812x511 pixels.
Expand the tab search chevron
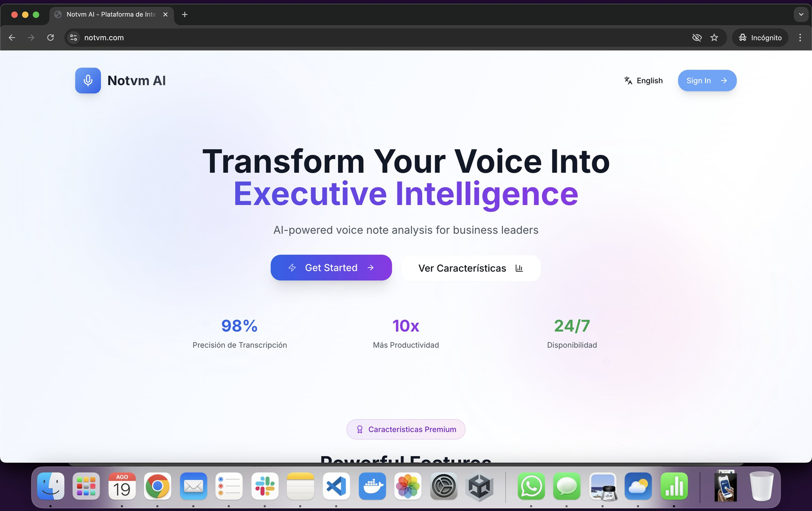(x=801, y=14)
